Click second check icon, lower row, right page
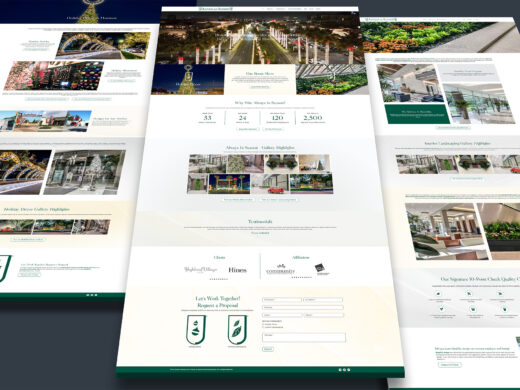Image resolution: width=520 pixels, height=390 pixels. coord(472,309)
